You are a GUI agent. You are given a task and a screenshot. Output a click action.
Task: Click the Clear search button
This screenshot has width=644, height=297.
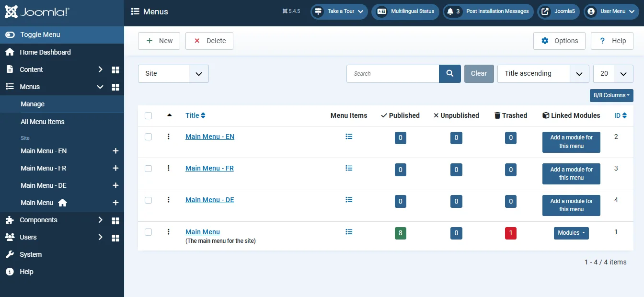(479, 74)
